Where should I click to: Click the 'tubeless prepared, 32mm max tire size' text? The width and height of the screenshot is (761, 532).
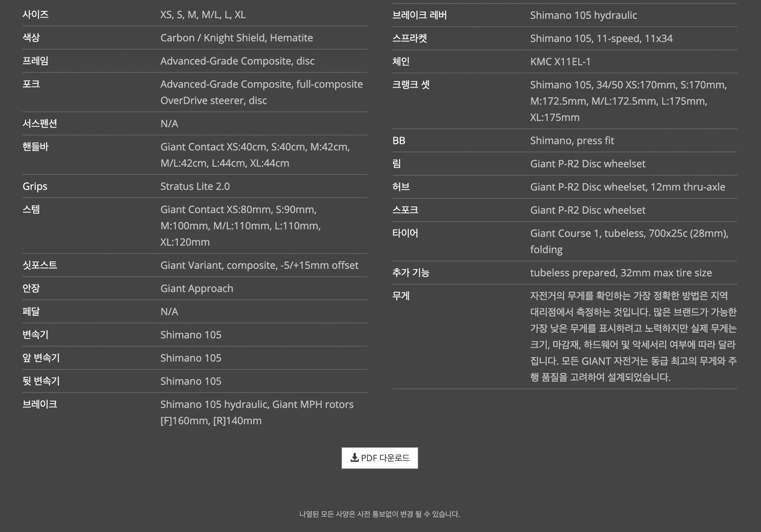coord(621,273)
